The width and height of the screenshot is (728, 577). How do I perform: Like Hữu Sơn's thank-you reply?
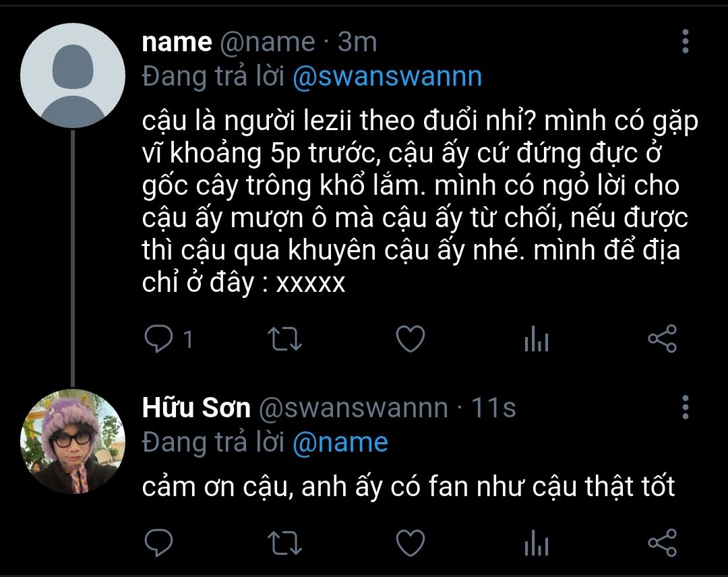pos(409,543)
